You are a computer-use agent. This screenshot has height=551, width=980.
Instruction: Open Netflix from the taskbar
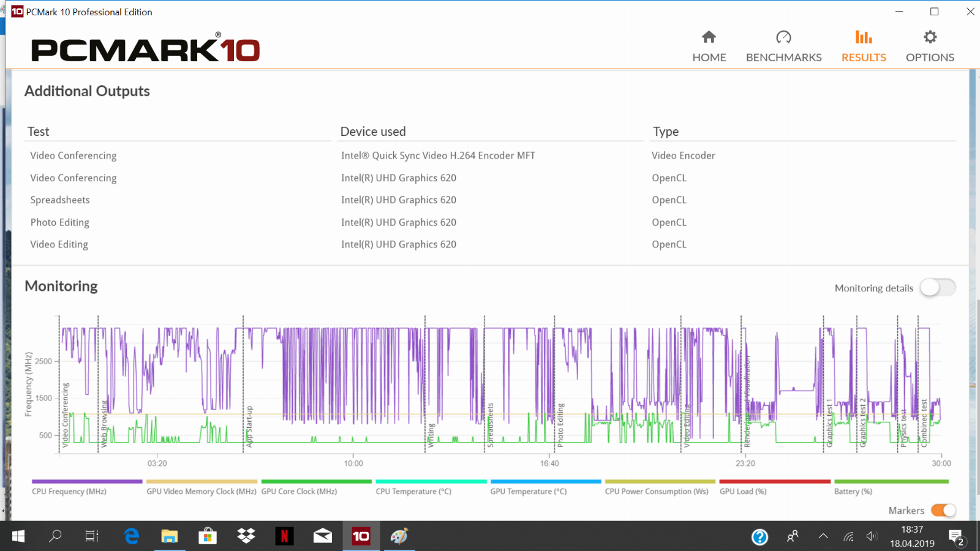pyautogui.click(x=284, y=536)
